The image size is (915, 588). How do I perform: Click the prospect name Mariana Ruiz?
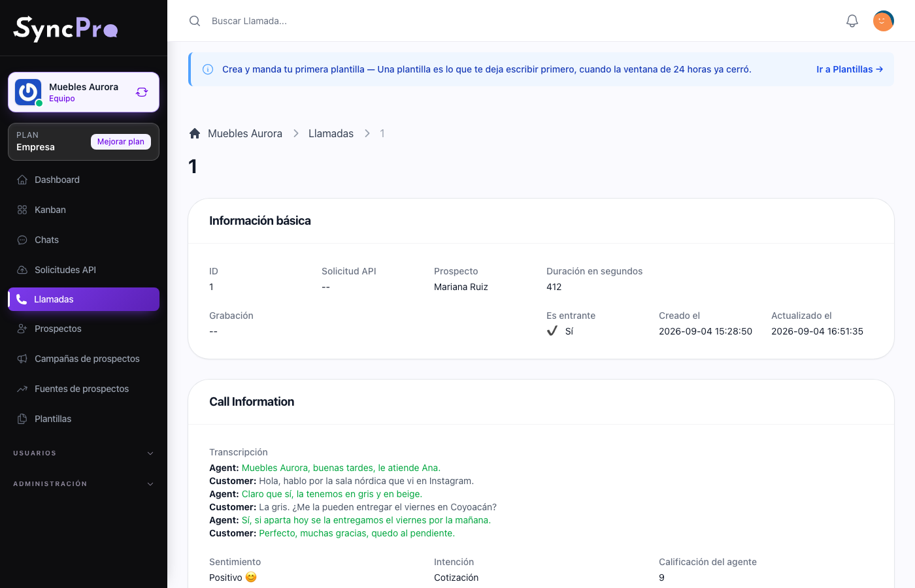(x=461, y=287)
